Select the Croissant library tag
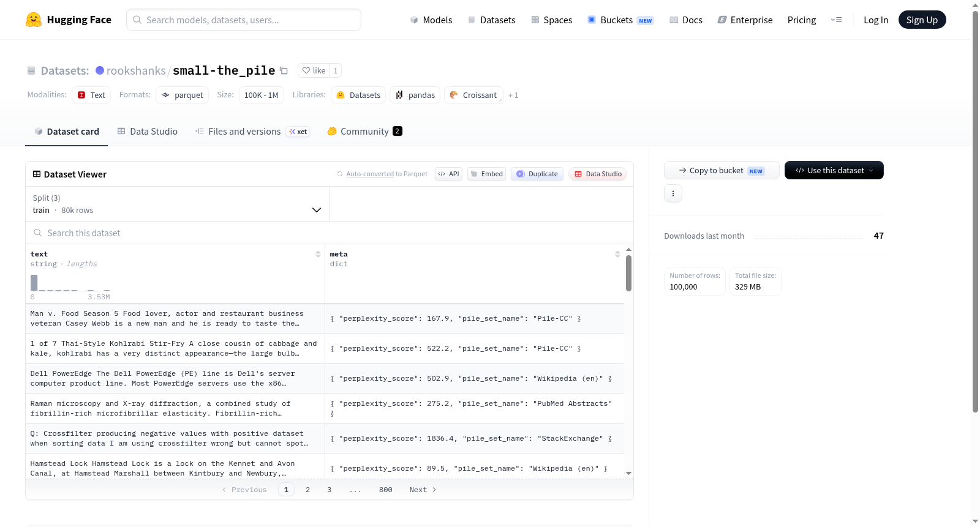This screenshot has width=980, height=527. [473, 95]
